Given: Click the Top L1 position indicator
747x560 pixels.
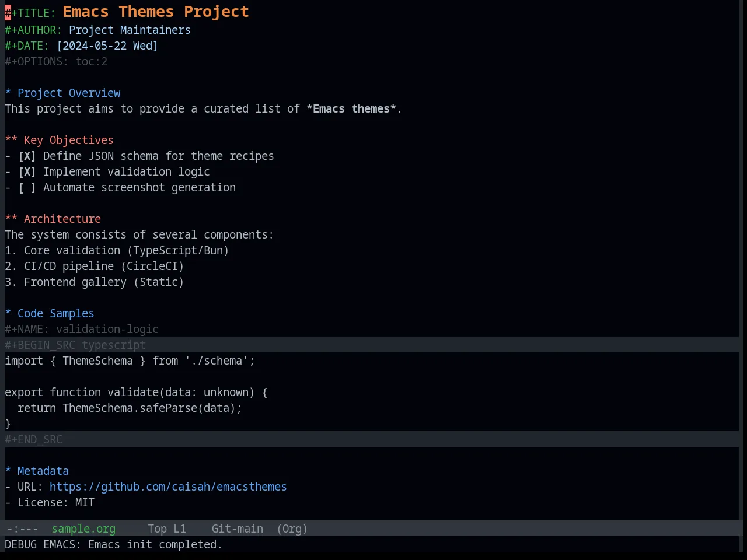Looking at the screenshot, I should click(166, 529).
